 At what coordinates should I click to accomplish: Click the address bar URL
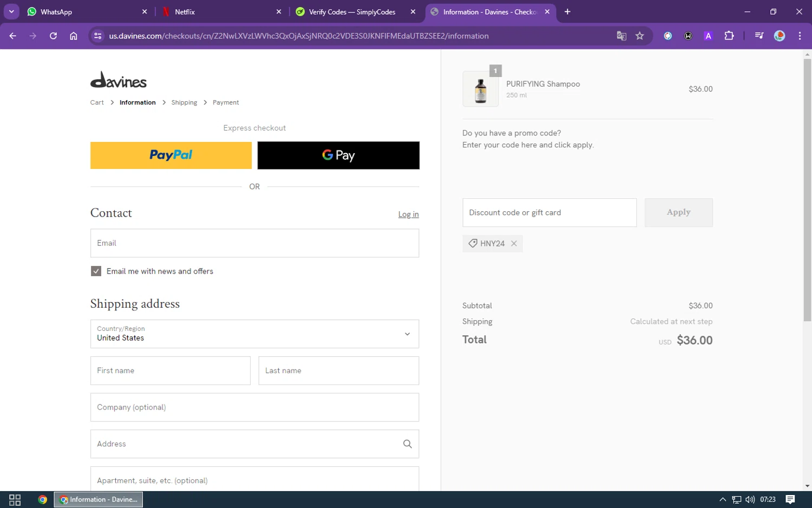point(299,36)
